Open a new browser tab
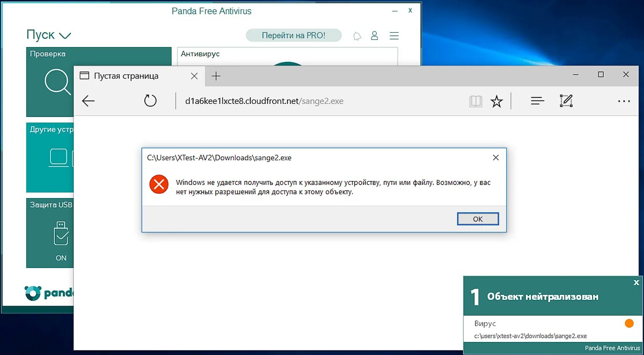The height and width of the screenshot is (355, 644). [x=216, y=76]
